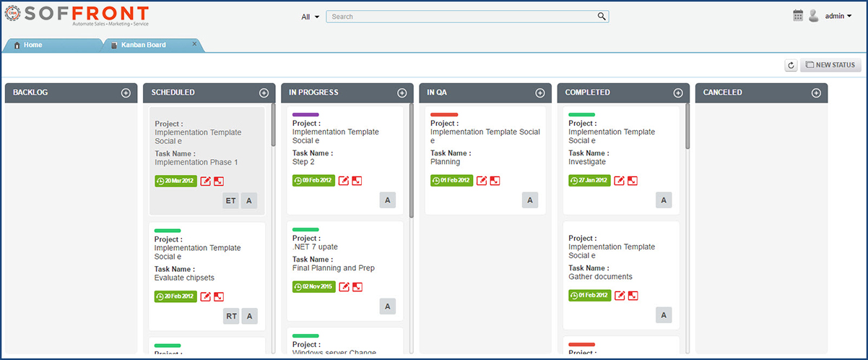
Task: Open the All search scope dropdown
Action: [x=311, y=17]
